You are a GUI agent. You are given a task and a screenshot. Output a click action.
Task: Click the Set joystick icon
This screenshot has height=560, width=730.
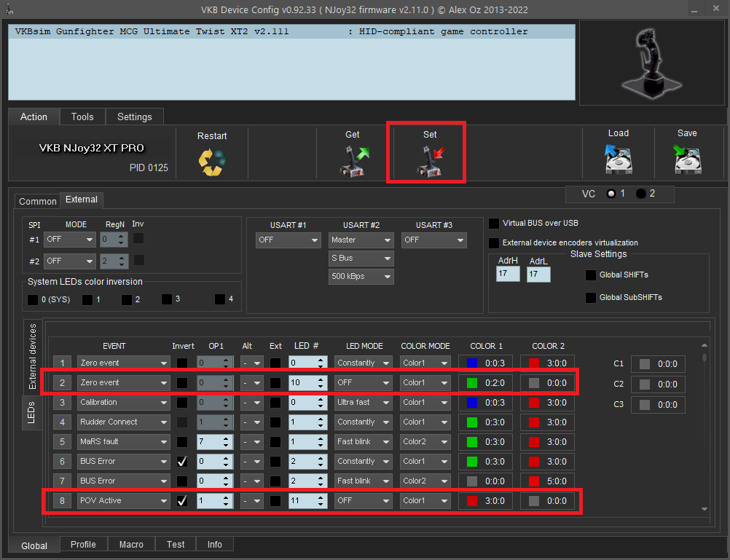(x=430, y=161)
